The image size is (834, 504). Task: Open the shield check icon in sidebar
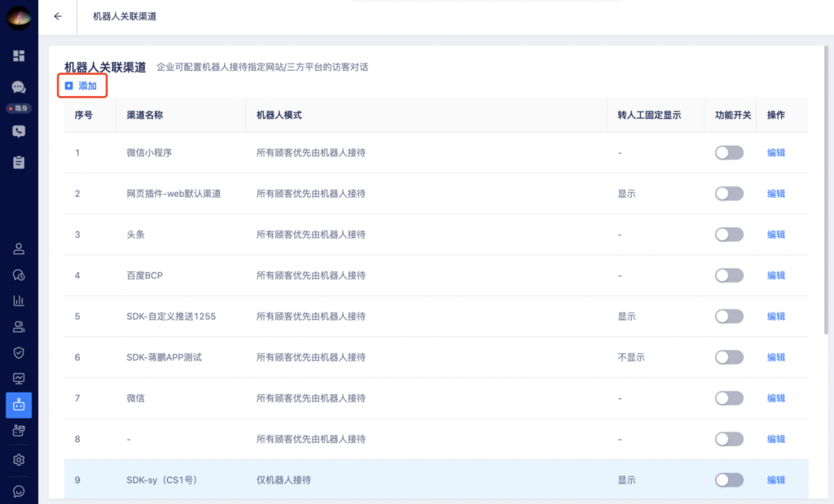(19, 353)
